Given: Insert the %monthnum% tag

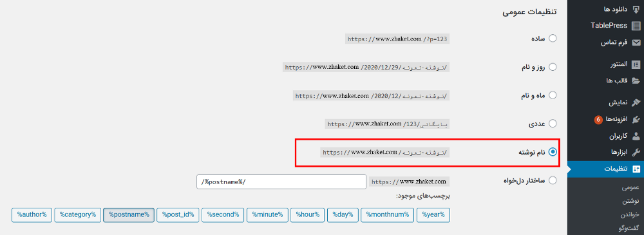Looking at the screenshot, I should pos(388,215).
